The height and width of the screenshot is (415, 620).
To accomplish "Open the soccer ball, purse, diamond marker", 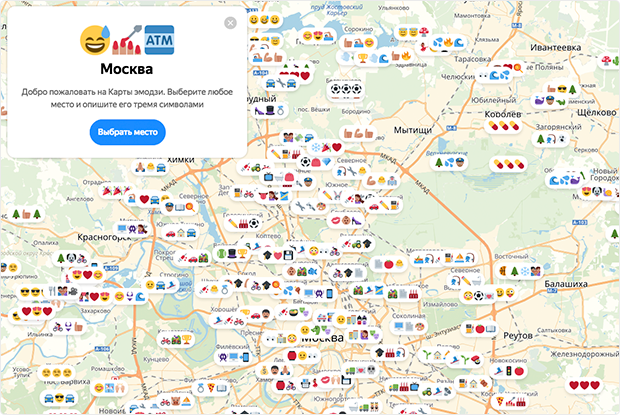I will pos(316,162).
